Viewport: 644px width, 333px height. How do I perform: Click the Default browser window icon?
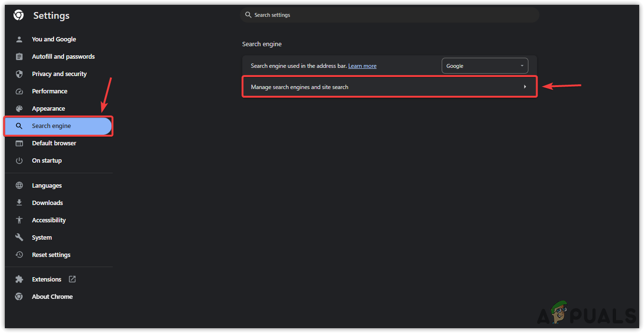(x=19, y=143)
